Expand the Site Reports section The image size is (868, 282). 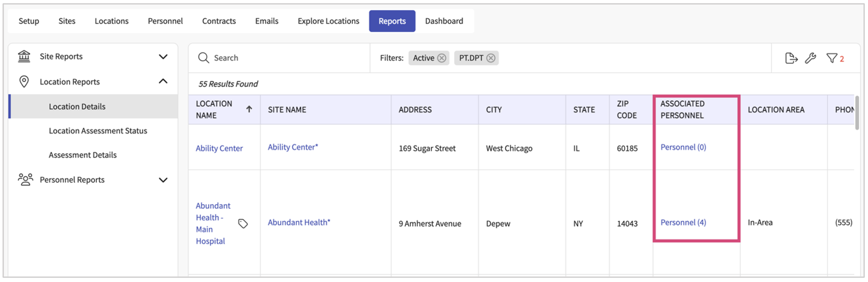163,57
